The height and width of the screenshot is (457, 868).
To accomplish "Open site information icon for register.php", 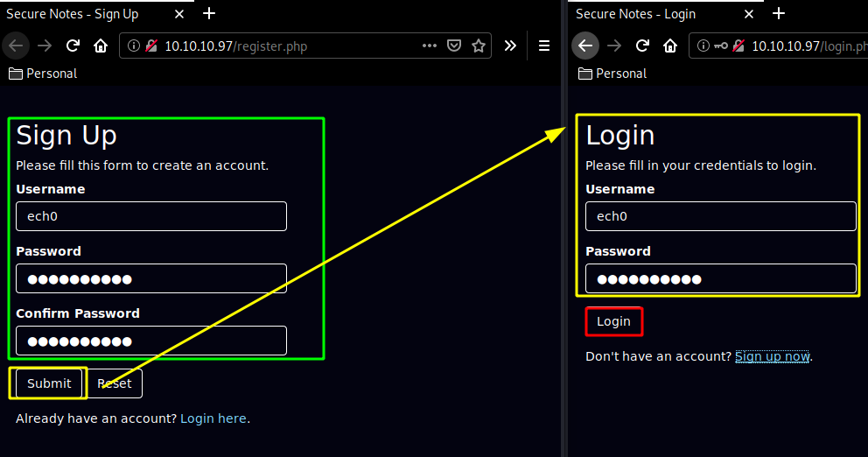I will pyautogui.click(x=132, y=46).
